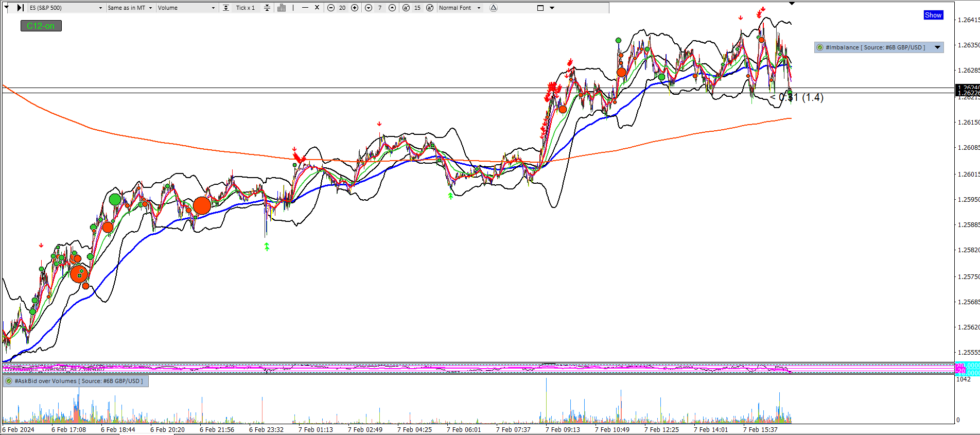This screenshot has height=435, width=980.
Task: Click the black triangle marker at chart top
Action: (792, 3)
